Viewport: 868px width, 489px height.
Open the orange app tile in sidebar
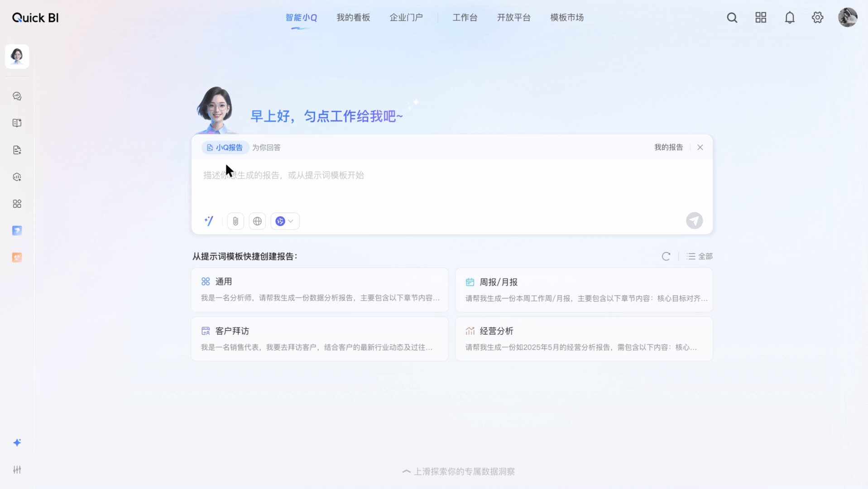click(17, 258)
